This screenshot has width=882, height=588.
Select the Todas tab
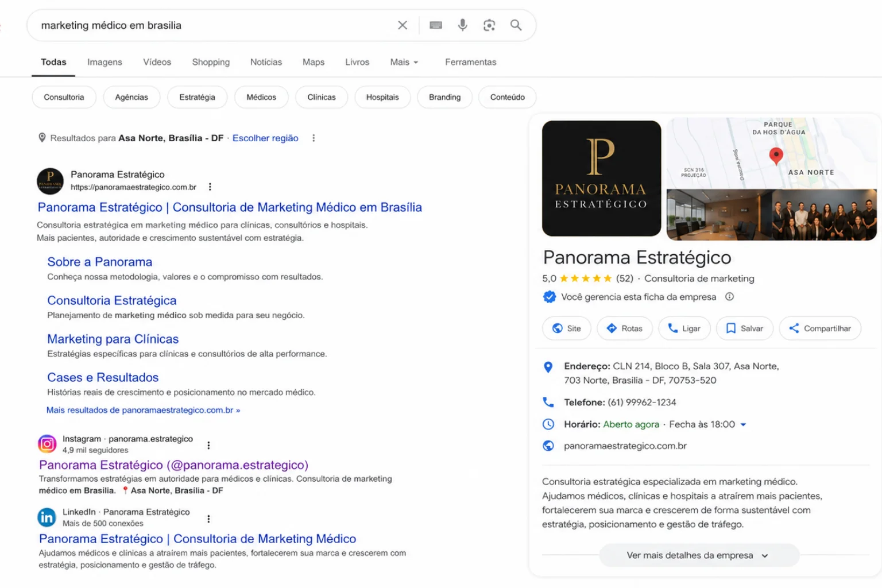tap(53, 62)
